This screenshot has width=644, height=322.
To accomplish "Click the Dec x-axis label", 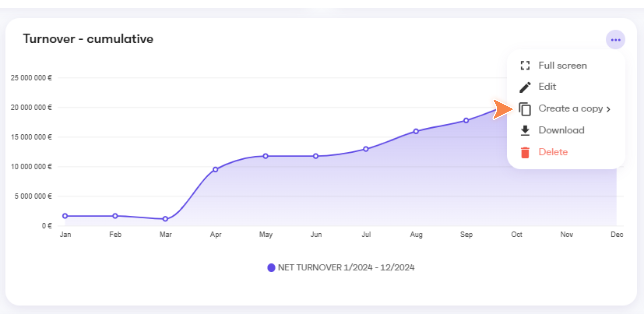I will pyautogui.click(x=617, y=235).
